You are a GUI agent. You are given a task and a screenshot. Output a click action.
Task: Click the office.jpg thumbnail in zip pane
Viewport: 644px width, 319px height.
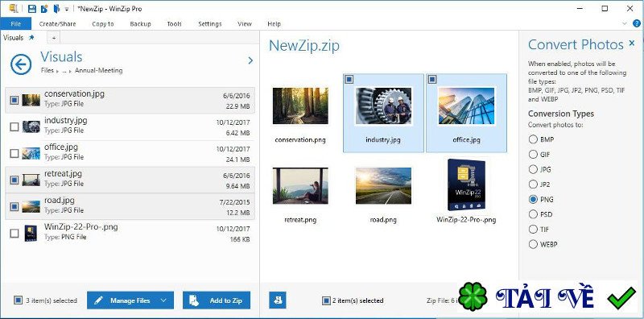pos(466,106)
